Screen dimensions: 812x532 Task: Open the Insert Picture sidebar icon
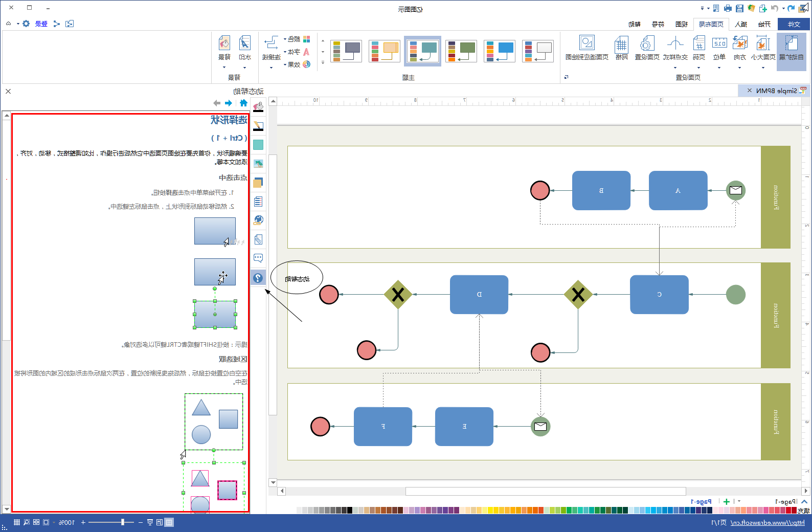click(258, 164)
